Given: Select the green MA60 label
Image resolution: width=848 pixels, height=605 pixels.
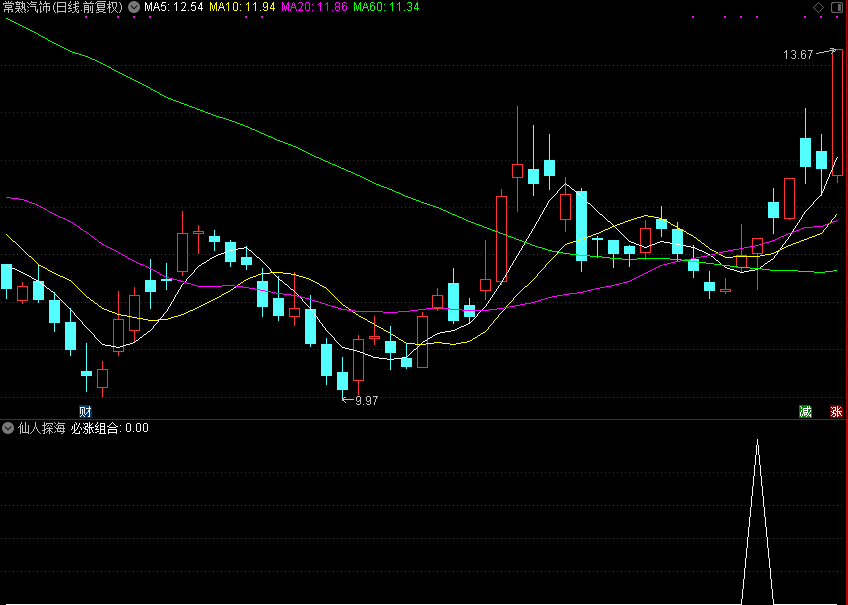Looking at the screenshot, I should click(386, 7).
